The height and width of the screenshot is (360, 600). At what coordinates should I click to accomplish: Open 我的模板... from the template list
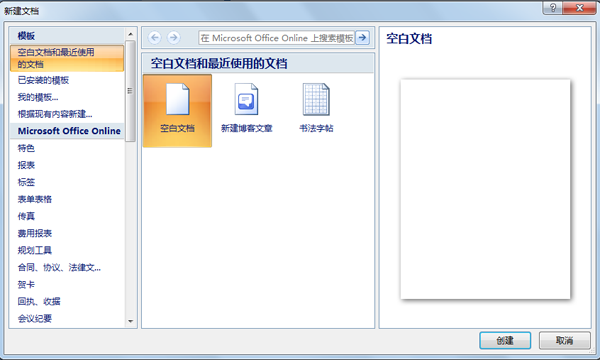(38, 97)
